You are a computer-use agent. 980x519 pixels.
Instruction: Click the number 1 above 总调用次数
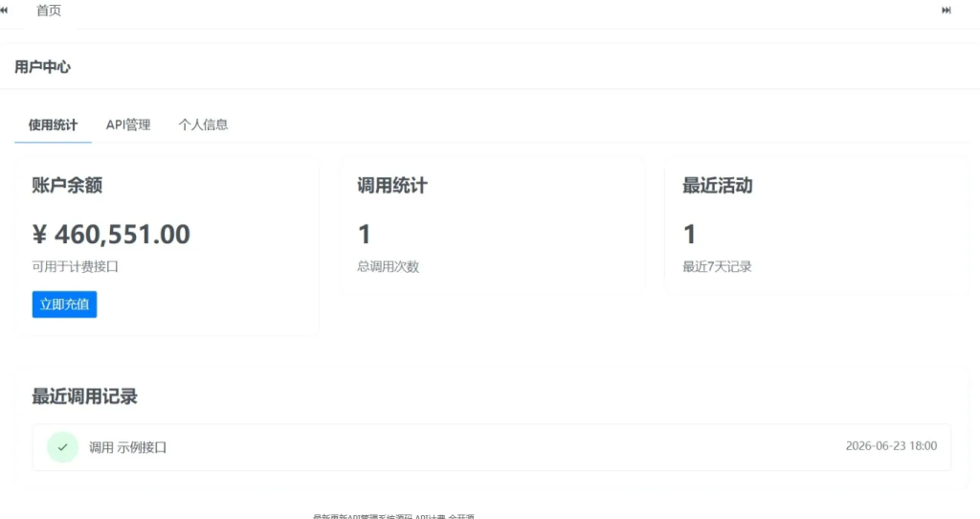click(365, 235)
